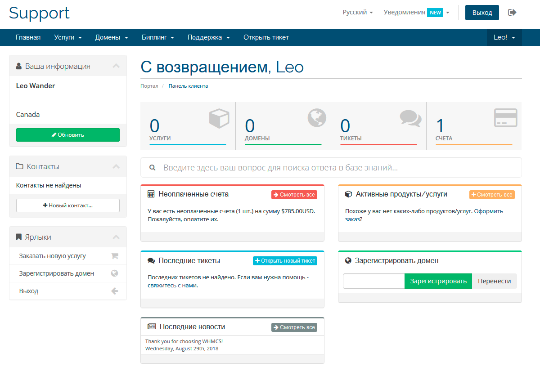Collapse the Ярлыки panel
The height and width of the screenshot is (371, 540).
[x=116, y=237]
